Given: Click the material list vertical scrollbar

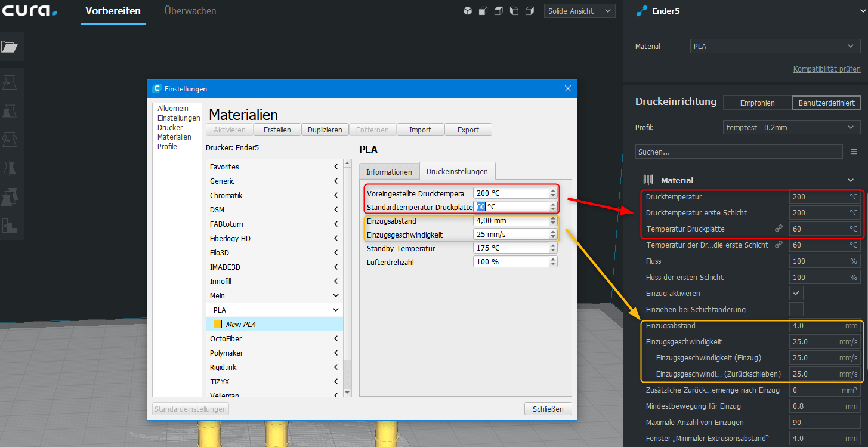Looking at the screenshot, I should pyautogui.click(x=348, y=278).
